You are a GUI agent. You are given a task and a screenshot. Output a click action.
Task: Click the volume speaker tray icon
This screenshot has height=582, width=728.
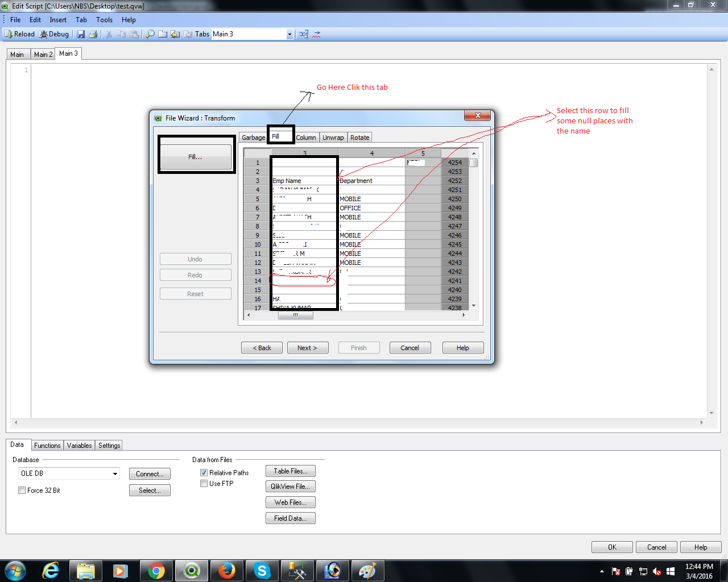point(657,571)
